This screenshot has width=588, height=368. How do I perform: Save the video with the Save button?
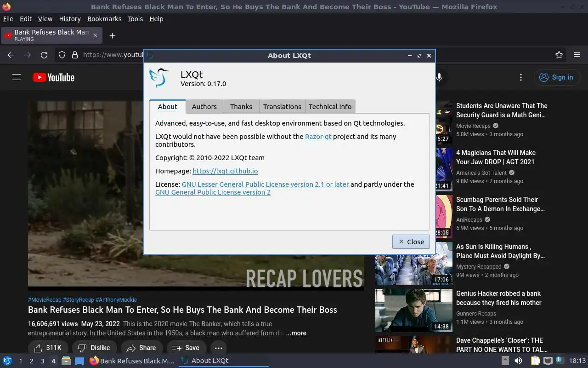(186, 348)
